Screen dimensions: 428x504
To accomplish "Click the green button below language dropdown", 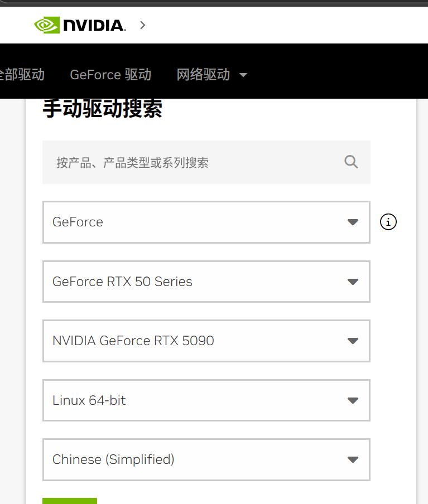I will point(70,501).
